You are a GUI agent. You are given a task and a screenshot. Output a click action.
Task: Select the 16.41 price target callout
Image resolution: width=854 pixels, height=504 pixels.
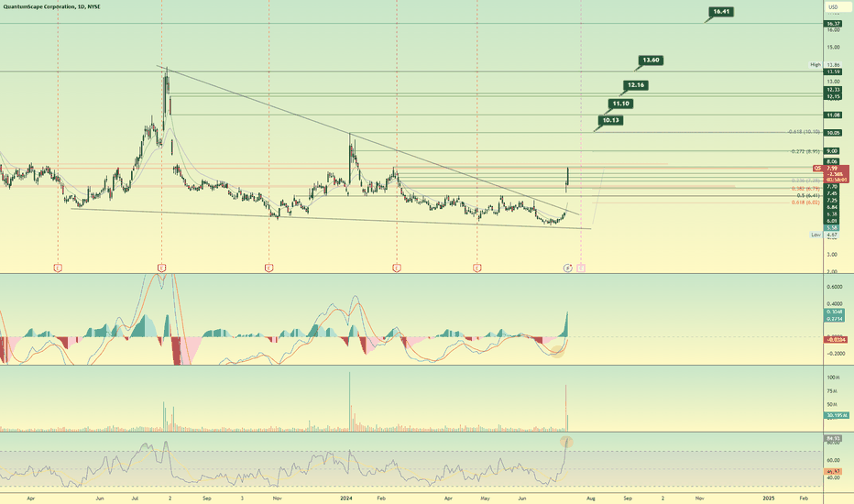tap(721, 12)
